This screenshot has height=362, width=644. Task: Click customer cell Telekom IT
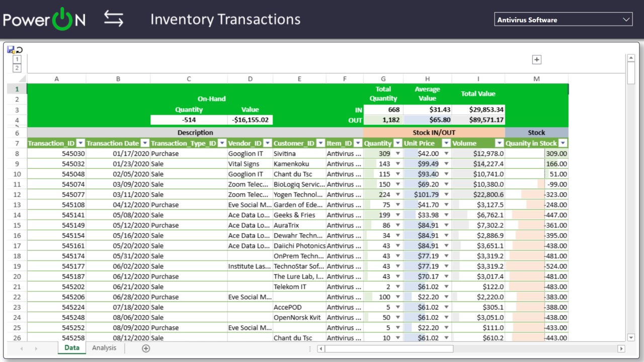[299, 287]
